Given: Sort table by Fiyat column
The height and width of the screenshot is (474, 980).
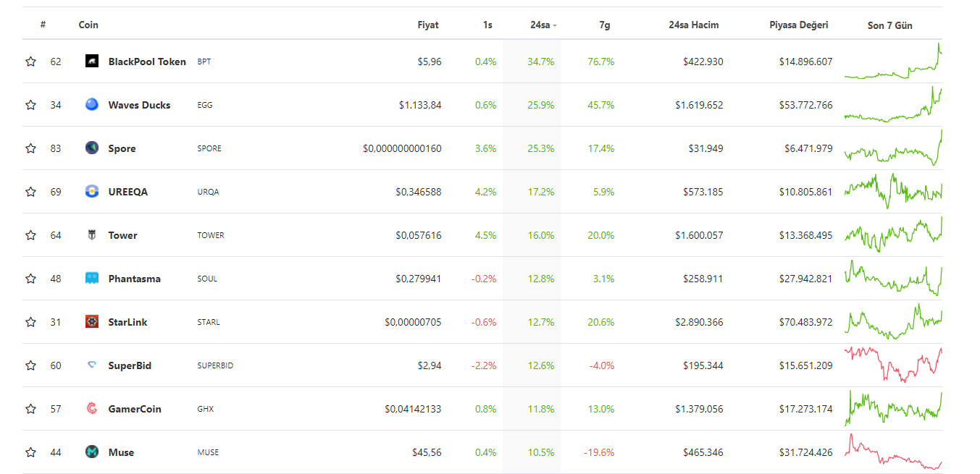Looking at the screenshot, I should click(x=428, y=25).
